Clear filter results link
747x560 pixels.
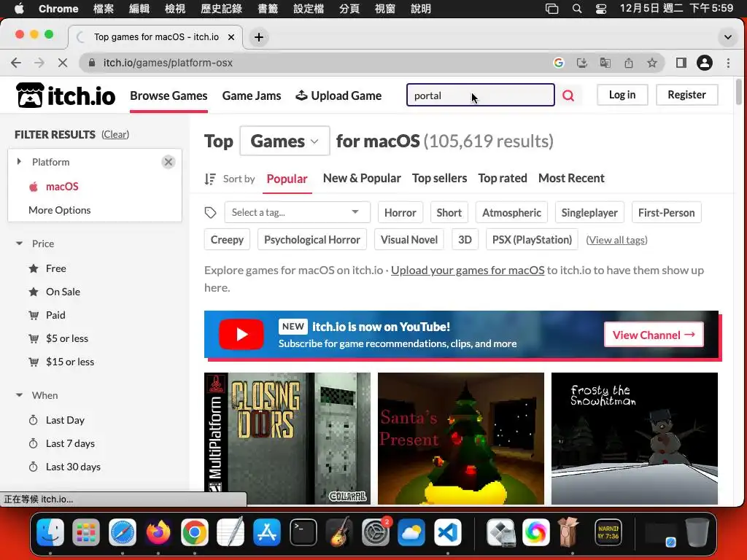click(x=115, y=134)
